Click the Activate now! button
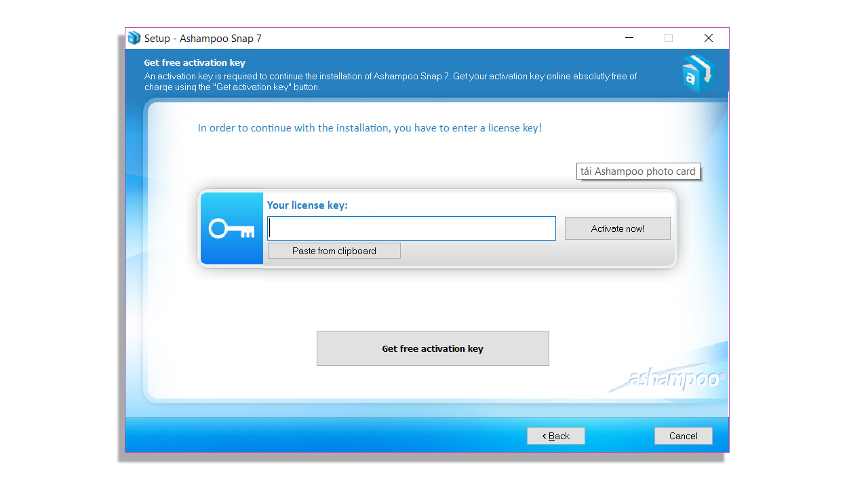This screenshot has width=868, height=488. [617, 228]
